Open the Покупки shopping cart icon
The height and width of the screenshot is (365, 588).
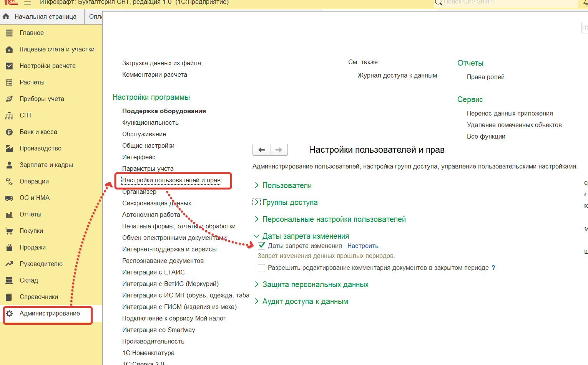coord(9,231)
